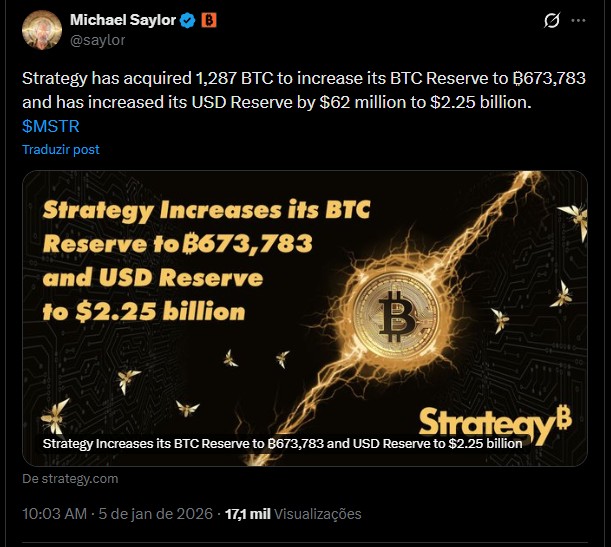Click the $MSTR cashtag

[51, 127]
